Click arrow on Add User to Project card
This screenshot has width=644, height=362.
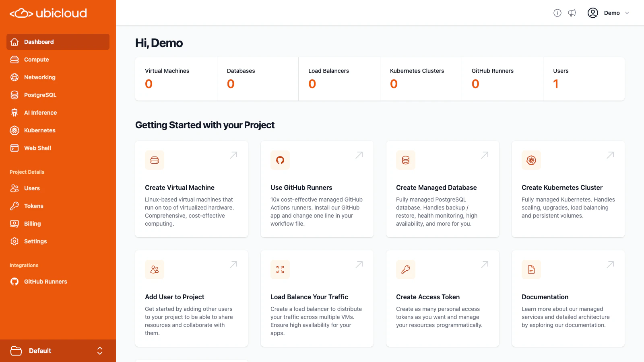(x=233, y=265)
